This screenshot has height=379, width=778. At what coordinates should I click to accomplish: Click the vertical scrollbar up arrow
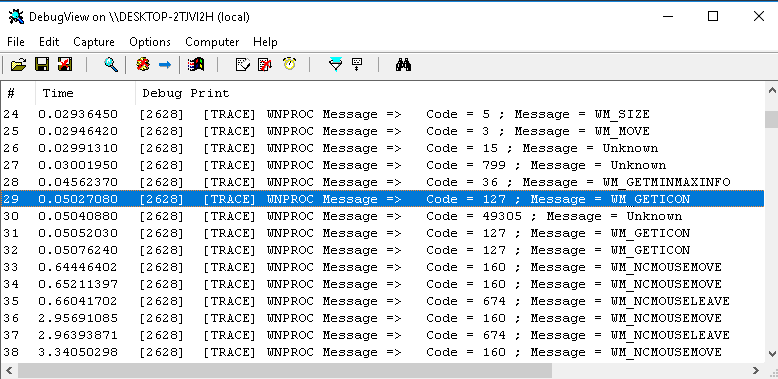click(772, 91)
